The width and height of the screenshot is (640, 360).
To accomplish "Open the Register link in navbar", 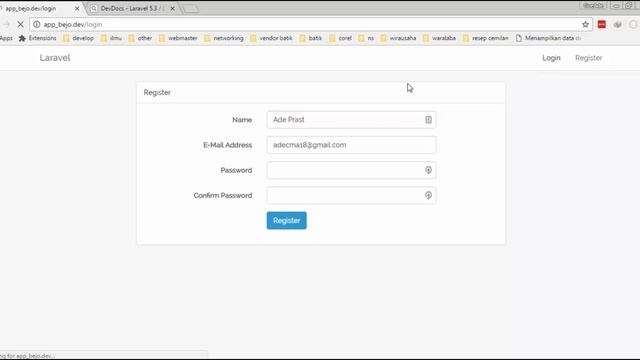I will tap(589, 58).
